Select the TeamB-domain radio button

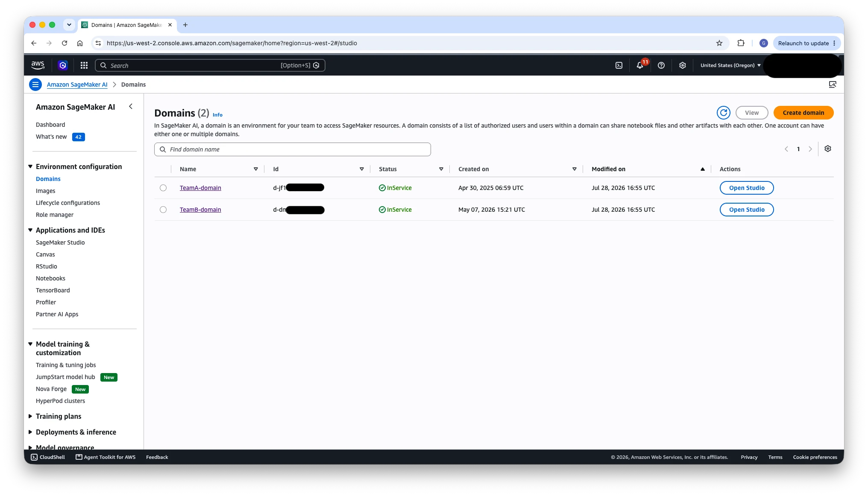point(163,210)
